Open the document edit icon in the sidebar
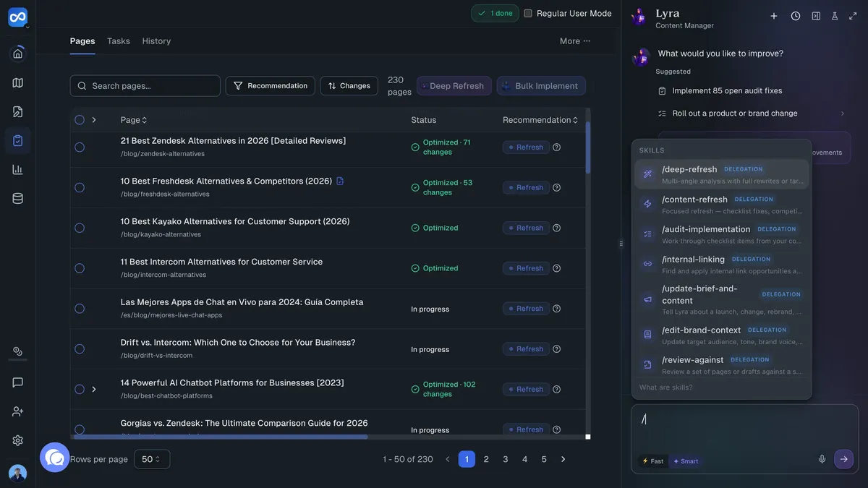The image size is (868, 488). [x=18, y=111]
